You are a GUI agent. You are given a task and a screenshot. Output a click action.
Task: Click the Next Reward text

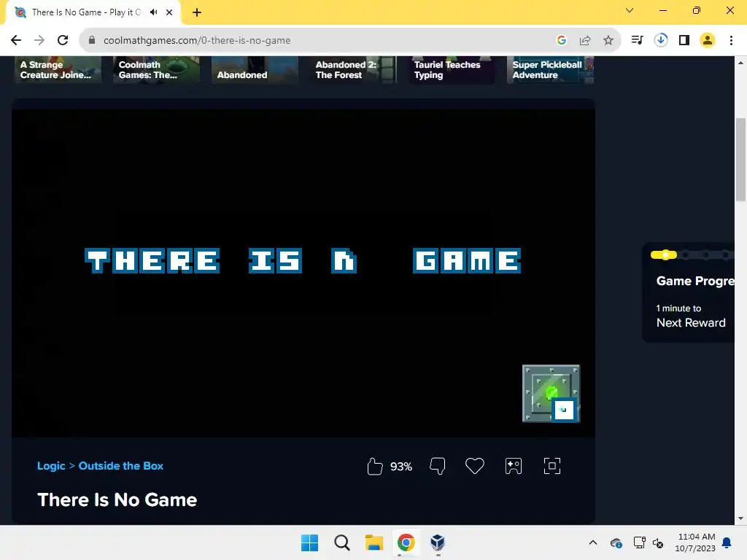pyautogui.click(x=691, y=323)
